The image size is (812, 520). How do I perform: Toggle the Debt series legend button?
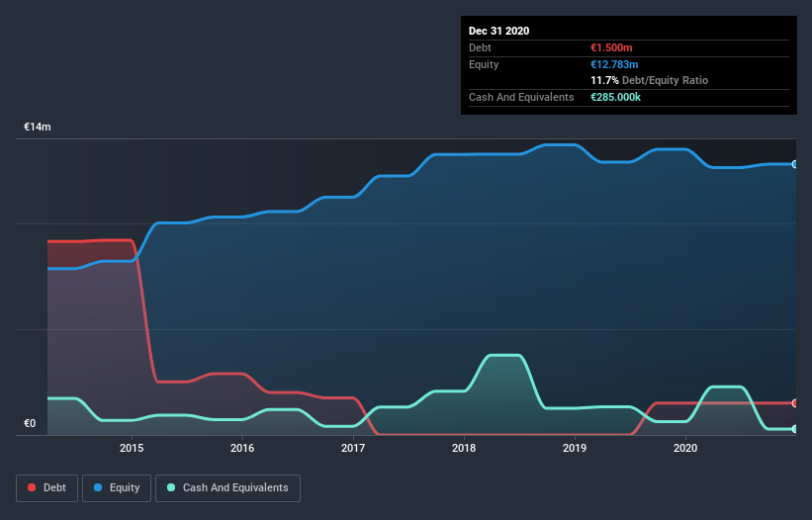47,488
